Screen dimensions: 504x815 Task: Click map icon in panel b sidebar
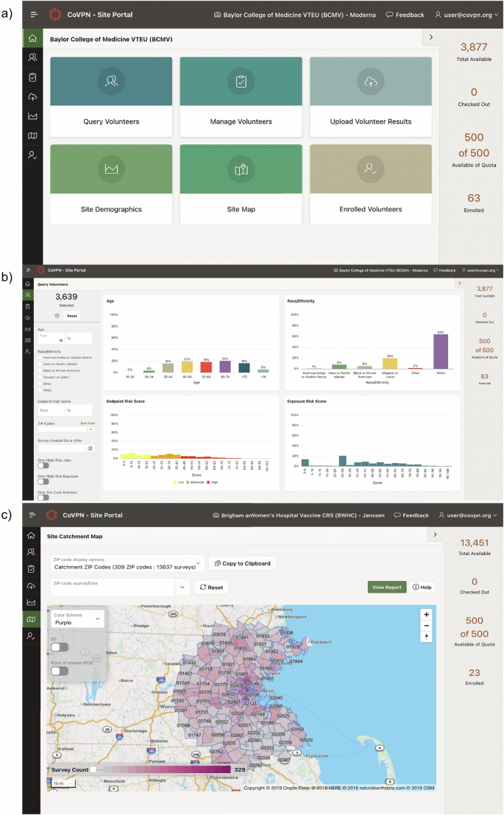click(27, 340)
